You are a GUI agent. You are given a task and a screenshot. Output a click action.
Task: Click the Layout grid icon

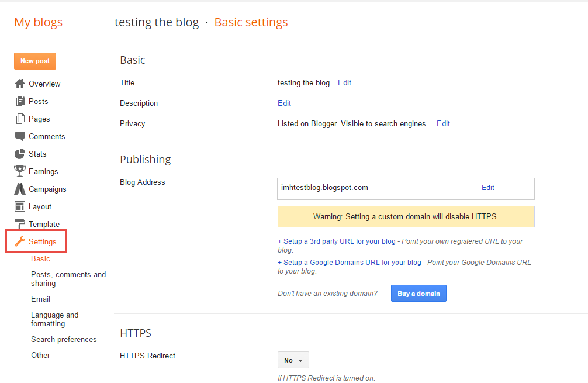(x=20, y=206)
